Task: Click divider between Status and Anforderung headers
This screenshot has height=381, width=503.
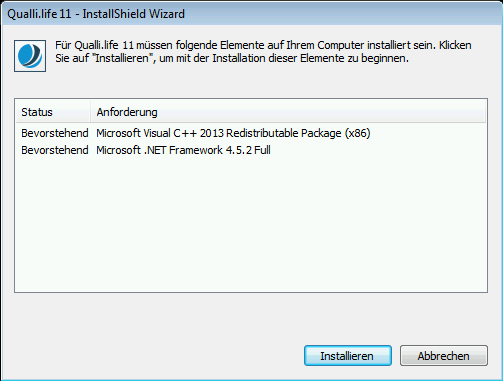Action: pyautogui.click(x=90, y=112)
